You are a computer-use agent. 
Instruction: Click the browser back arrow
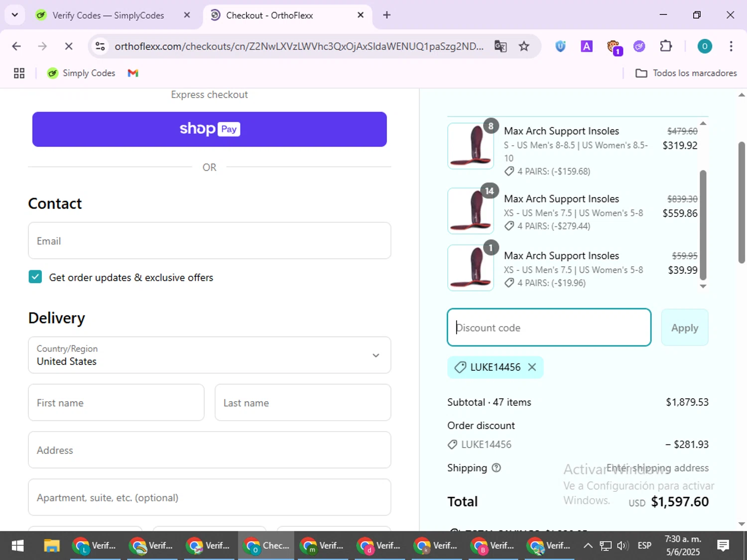click(x=16, y=46)
